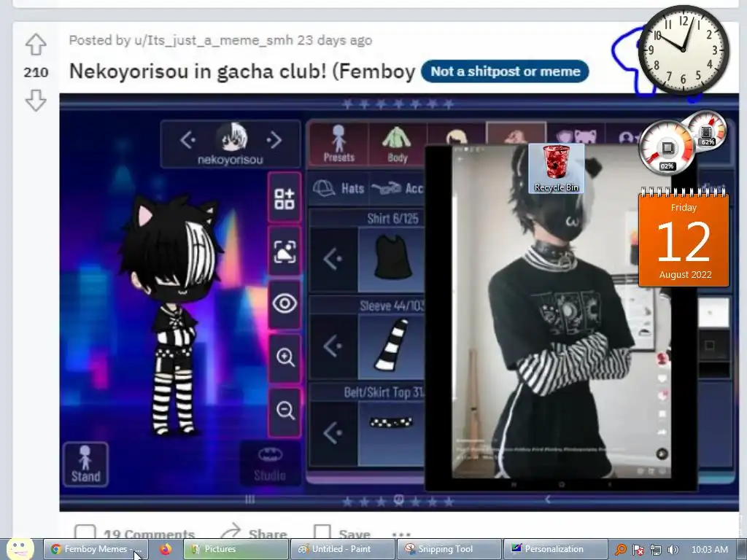Switch to Pictures taskbar window
This screenshot has height=560, width=747.
(x=236, y=549)
